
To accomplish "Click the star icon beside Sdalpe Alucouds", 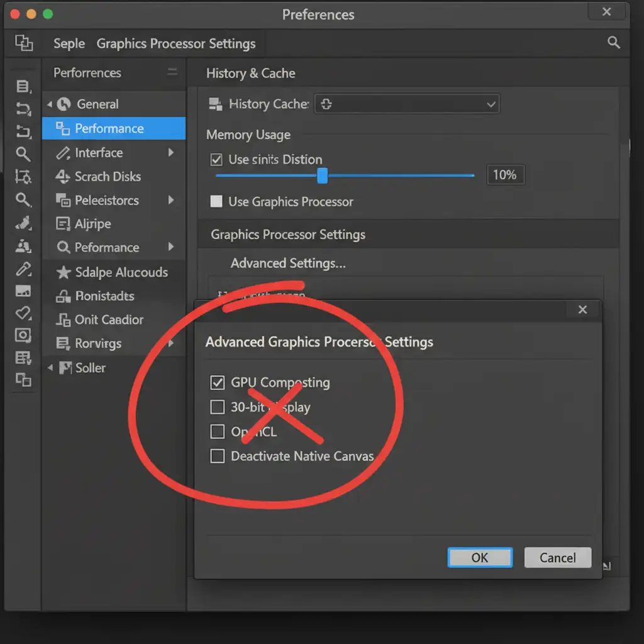I will [x=63, y=272].
